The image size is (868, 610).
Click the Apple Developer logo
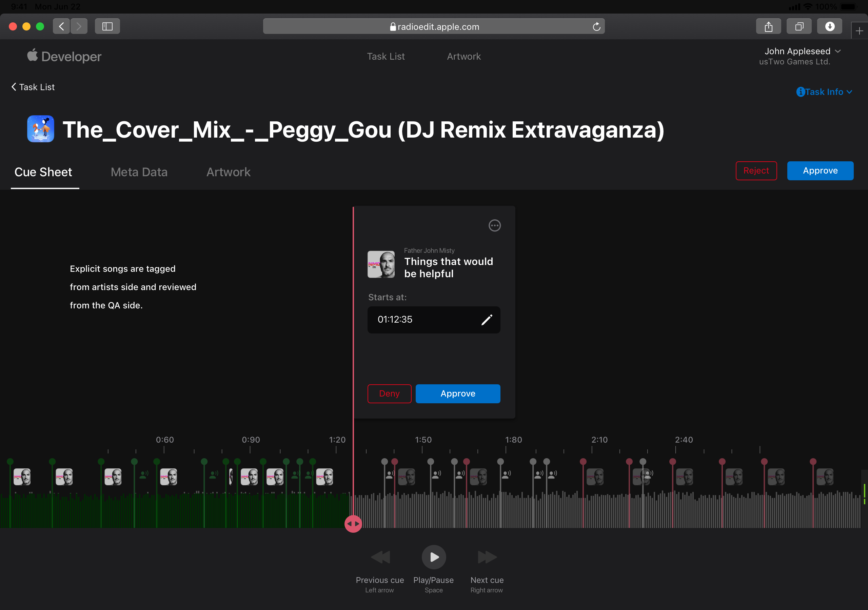[64, 56]
